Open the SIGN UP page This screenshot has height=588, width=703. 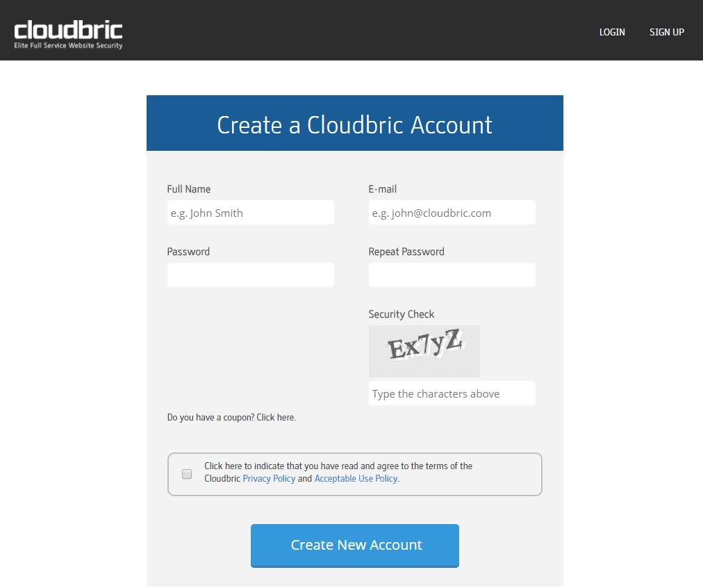[x=667, y=32]
